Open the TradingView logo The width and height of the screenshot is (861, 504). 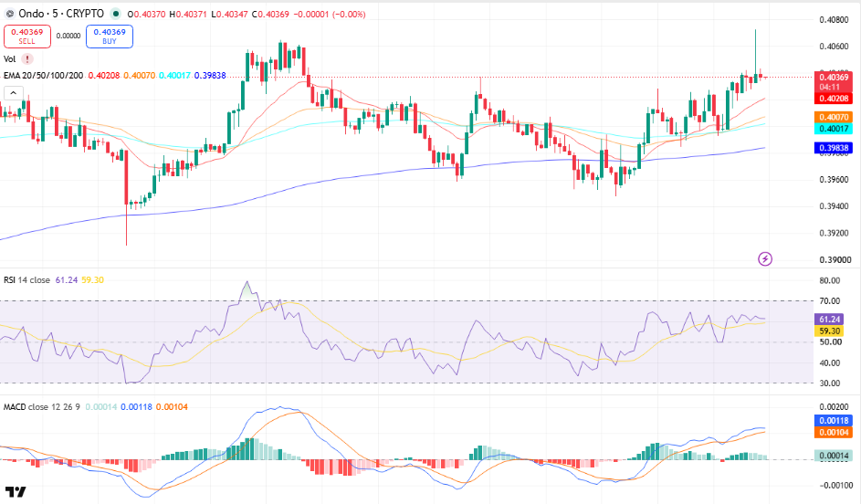pos(16,491)
